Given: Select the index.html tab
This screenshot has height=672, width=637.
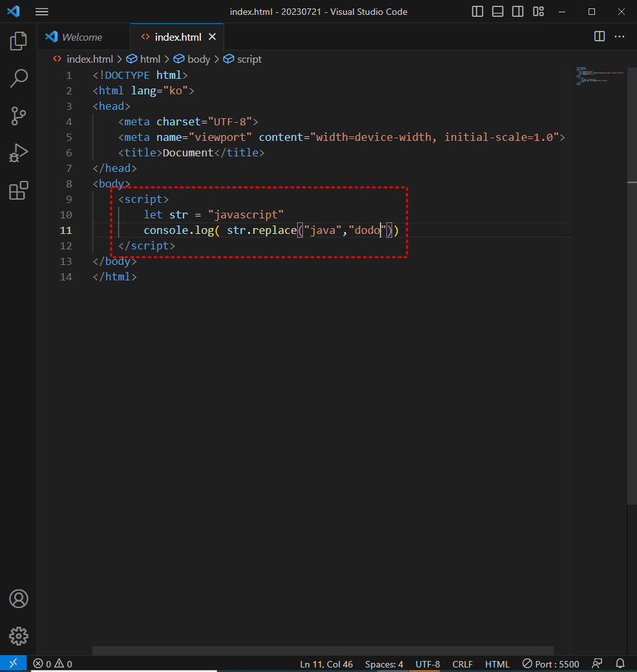Looking at the screenshot, I should pos(178,37).
